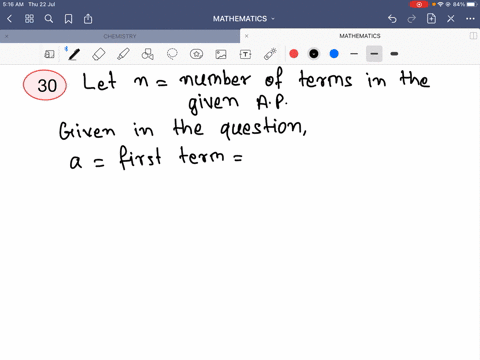Open the more options ellipsis menu
Viewport: 480px width, 360px height.
tap(470, 19)
